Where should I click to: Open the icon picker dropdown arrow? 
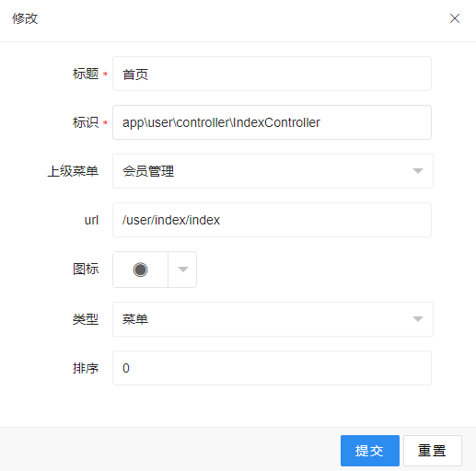(x=183, y=270)
